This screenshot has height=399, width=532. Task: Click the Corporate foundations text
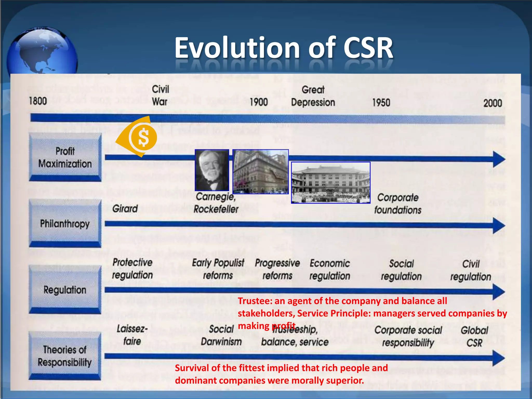pos(398,204)
